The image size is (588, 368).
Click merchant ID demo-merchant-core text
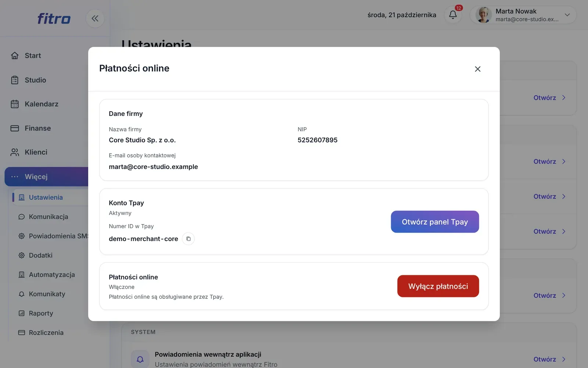tap(143, 239)
